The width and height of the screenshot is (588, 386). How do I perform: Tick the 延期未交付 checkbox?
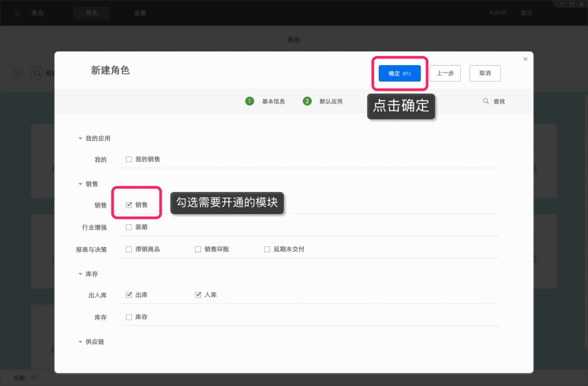[267, 249]
